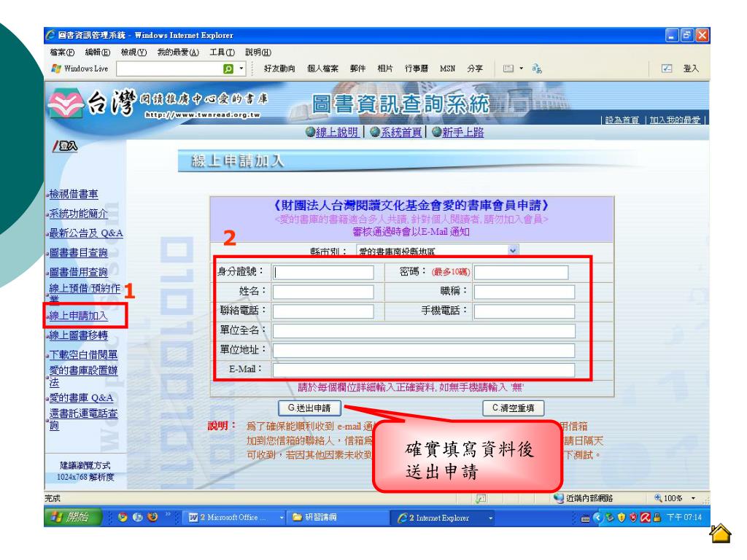Open 圖書借用查詢 in the sidebar
The height and width of the screenshot is (560, 747).
click(x=79, y=273)
